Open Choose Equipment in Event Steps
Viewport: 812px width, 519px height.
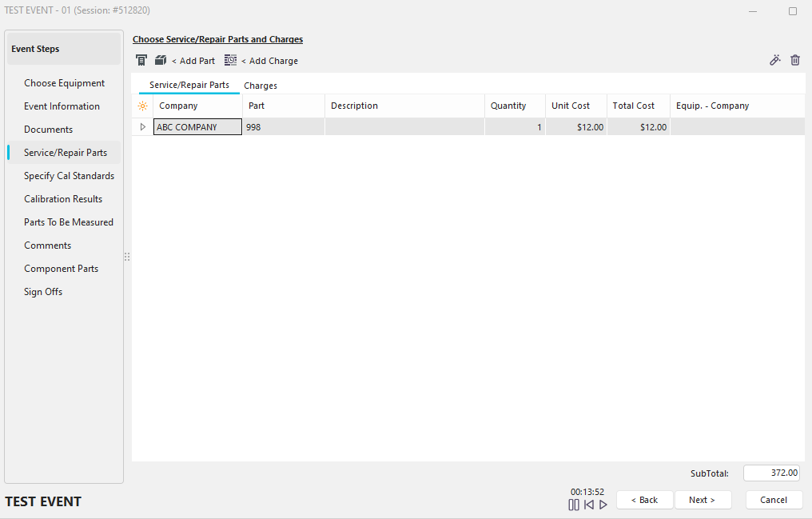pyautogui.click(x=65, y=83)
